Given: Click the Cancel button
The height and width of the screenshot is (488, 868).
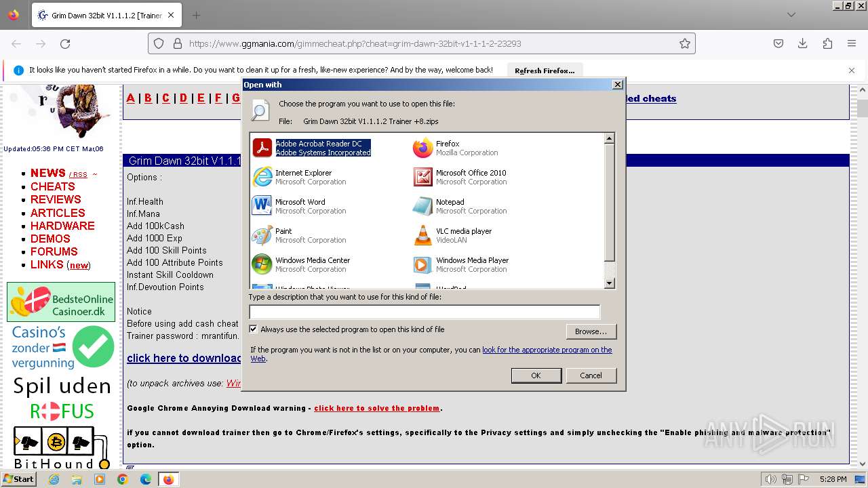Looking at the screenshot, I should tap(591, 375).
